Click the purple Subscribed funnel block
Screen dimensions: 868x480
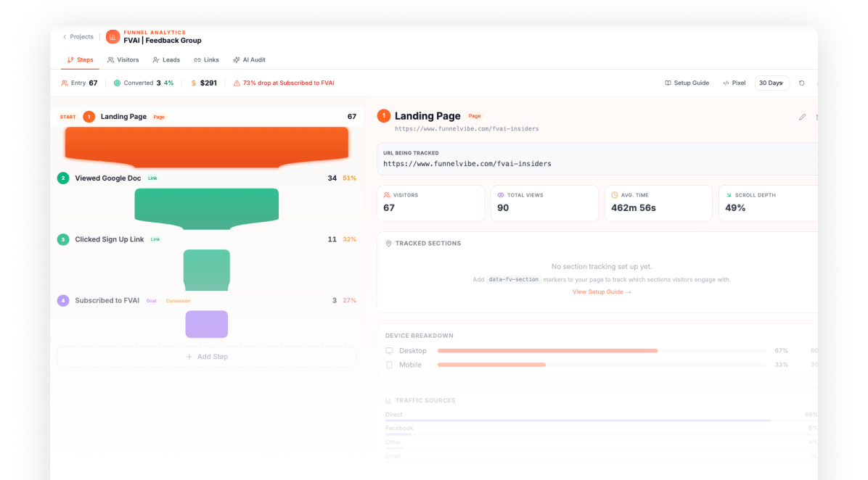coord(207,324)
